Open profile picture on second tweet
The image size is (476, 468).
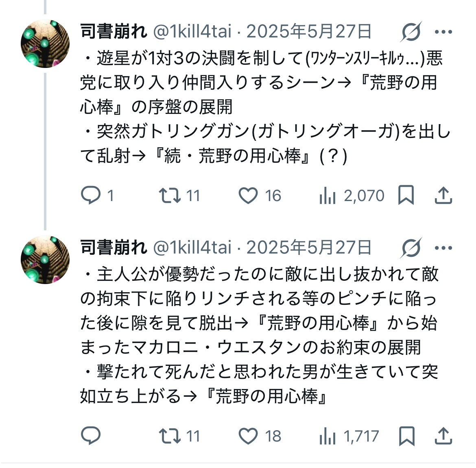click(45, 259)
